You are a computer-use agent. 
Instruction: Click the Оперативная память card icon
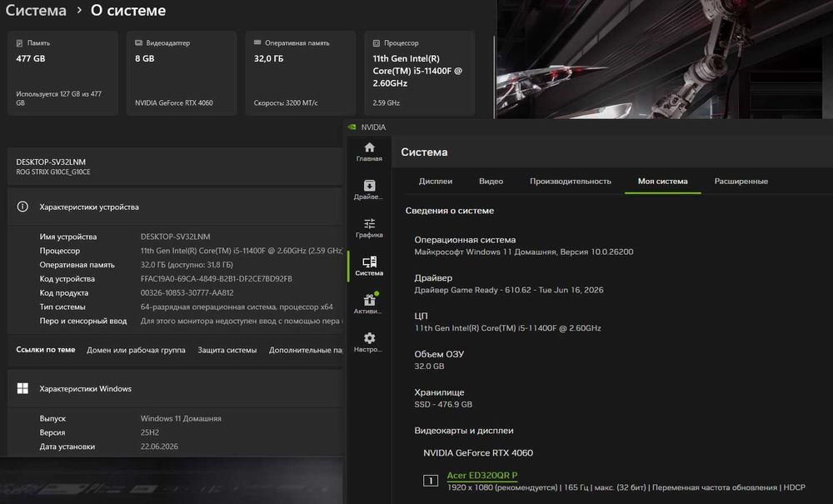point(257,42)
